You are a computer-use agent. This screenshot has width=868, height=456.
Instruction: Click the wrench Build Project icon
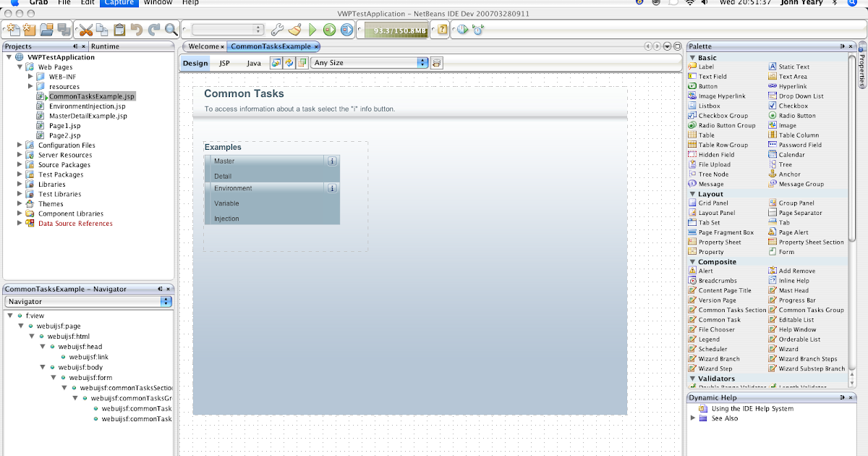(278, 30)
